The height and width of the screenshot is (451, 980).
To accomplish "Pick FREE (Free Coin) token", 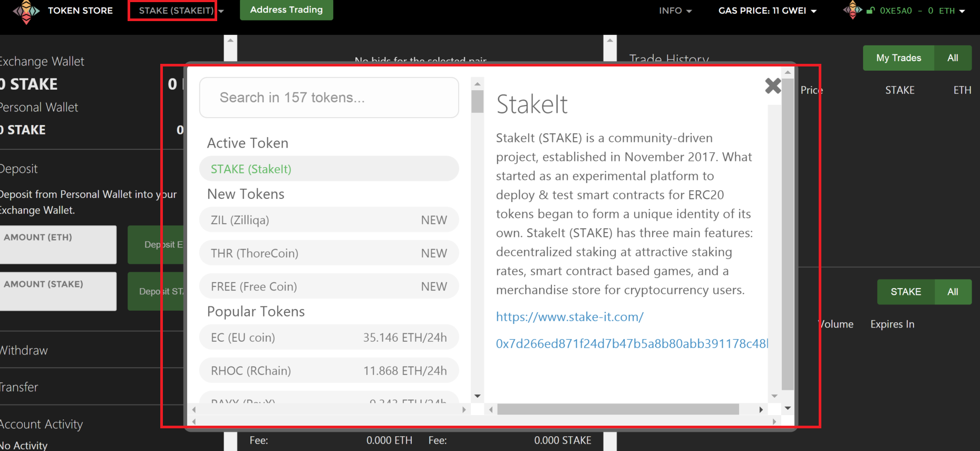I will click(329, 286).
